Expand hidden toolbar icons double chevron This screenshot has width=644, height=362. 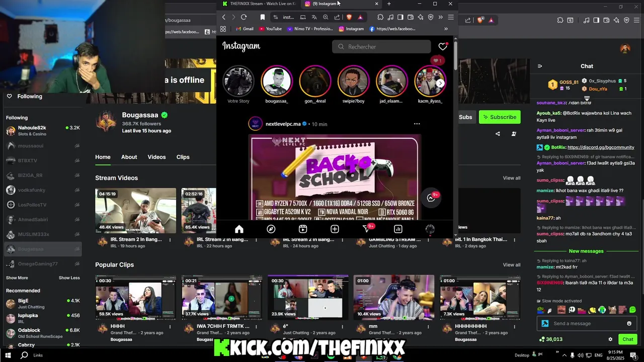441,17
